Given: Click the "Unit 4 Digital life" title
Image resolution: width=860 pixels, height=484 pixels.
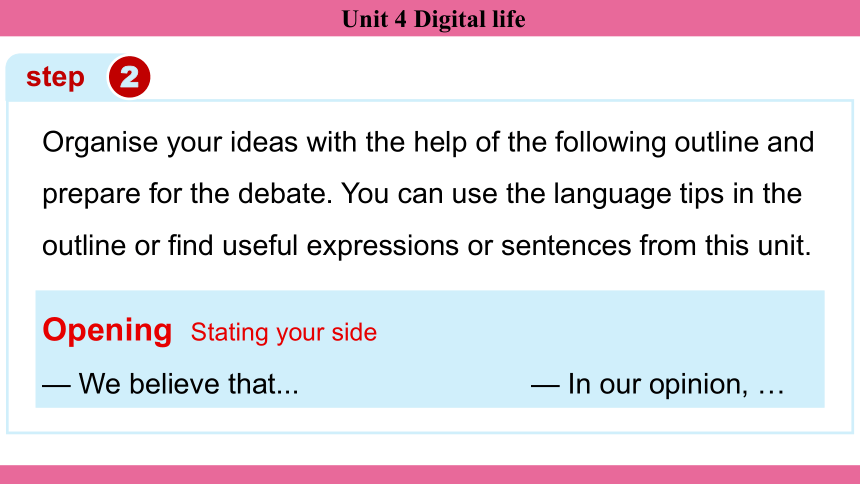Looking at the screenshot, I should 433,19.
